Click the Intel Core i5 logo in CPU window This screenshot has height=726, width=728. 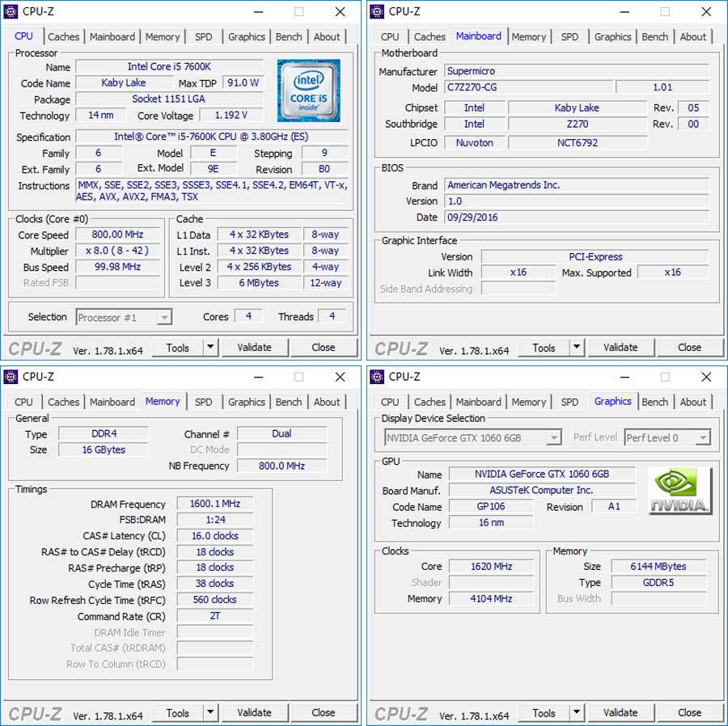tap(309, 91)
